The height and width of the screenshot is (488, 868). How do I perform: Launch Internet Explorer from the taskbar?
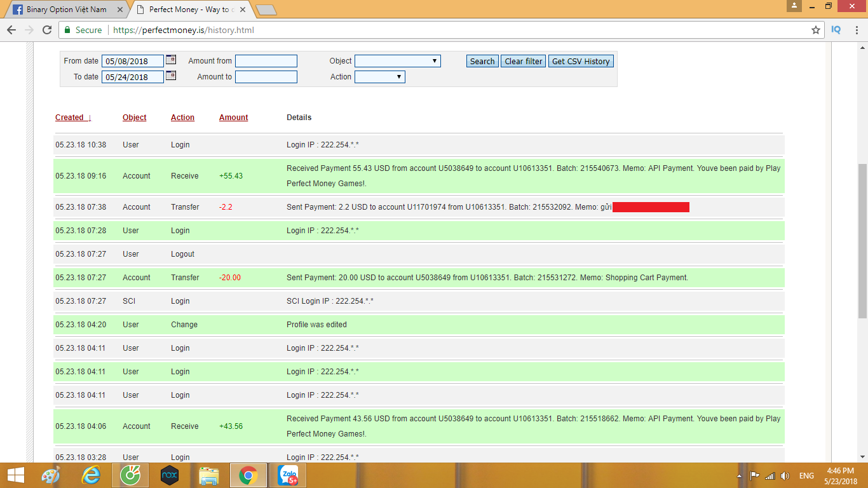pyautogui.click(x=92, y=475)
